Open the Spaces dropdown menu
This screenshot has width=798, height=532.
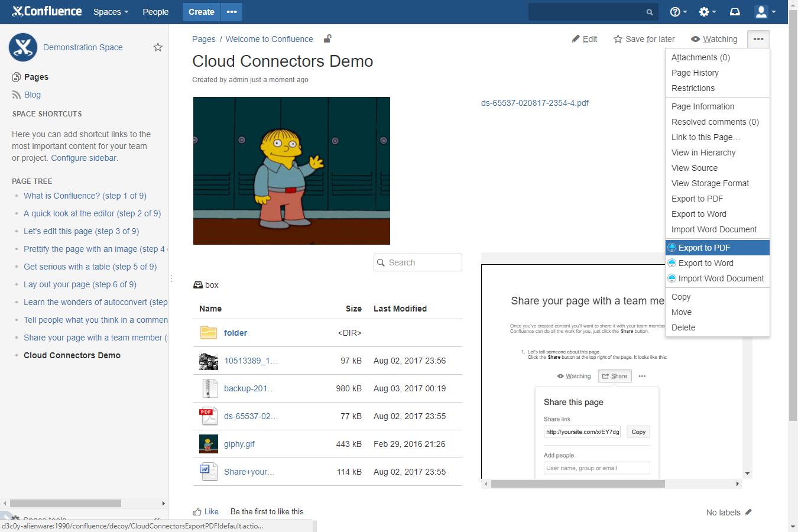pyautogui.click(x=111, y=12)
